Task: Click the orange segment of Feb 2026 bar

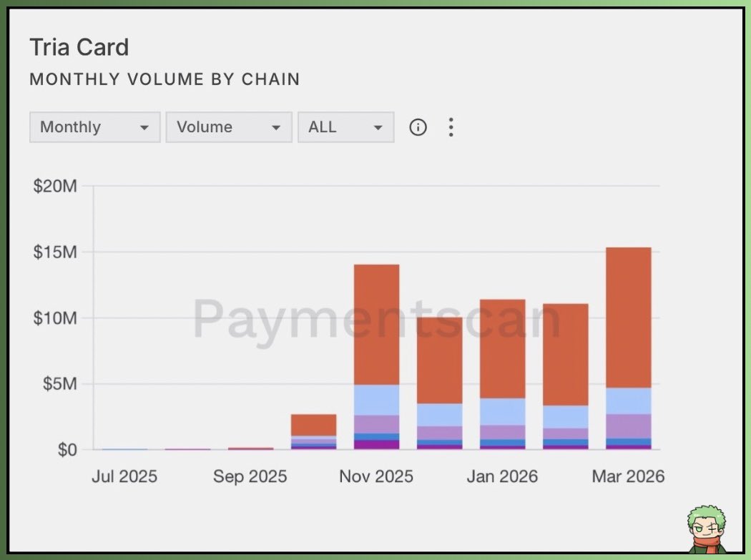Action: [566, 355]
